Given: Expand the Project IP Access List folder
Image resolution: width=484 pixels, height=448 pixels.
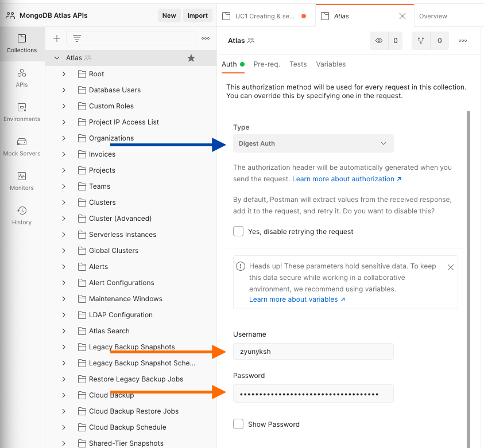Looking at the screenshot, I should (64, 122).
